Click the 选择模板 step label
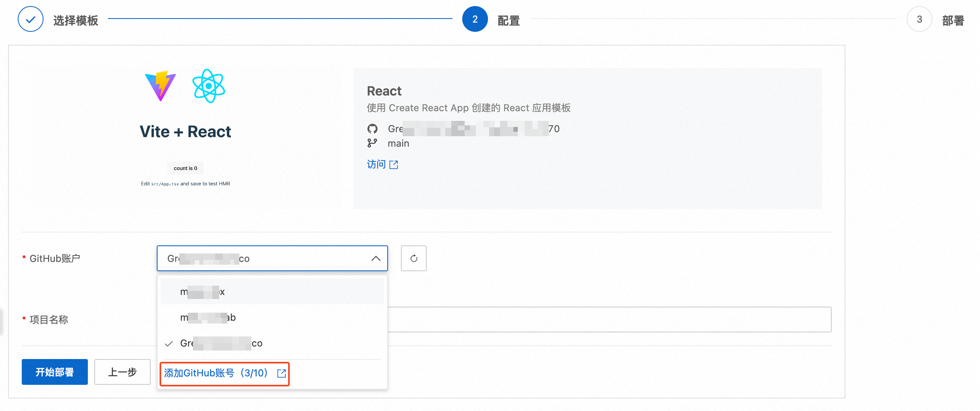 76,21
